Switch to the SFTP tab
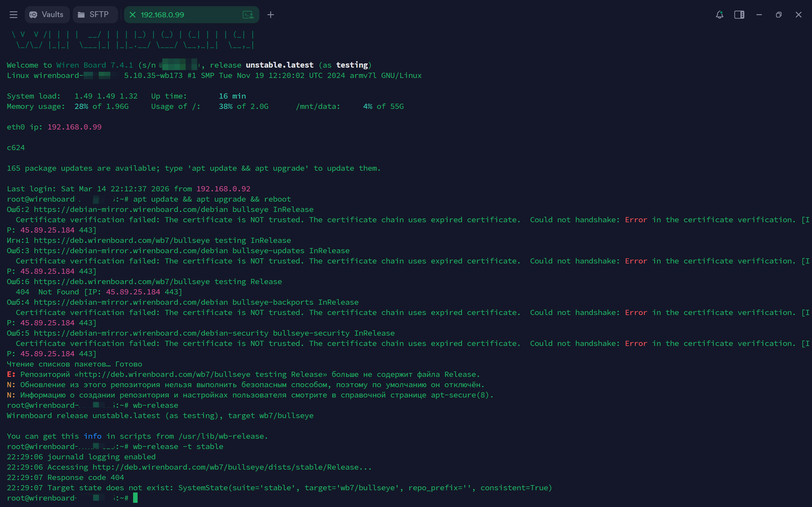 click(x=95, y=15)
